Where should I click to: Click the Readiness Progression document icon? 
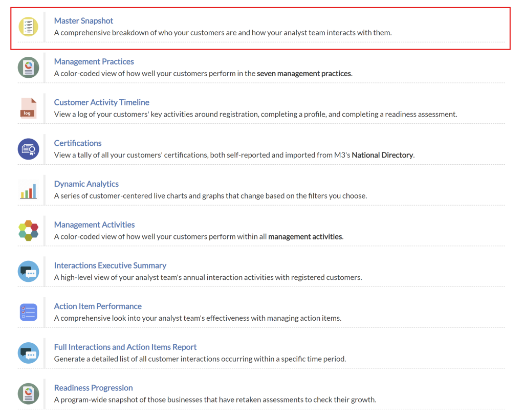[28, 394]
